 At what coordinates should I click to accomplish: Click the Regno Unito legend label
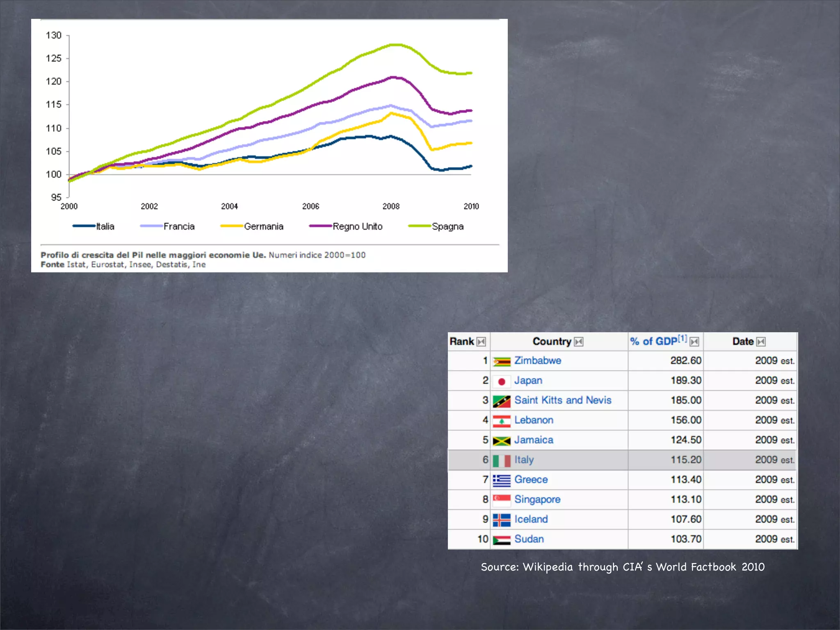357,226
